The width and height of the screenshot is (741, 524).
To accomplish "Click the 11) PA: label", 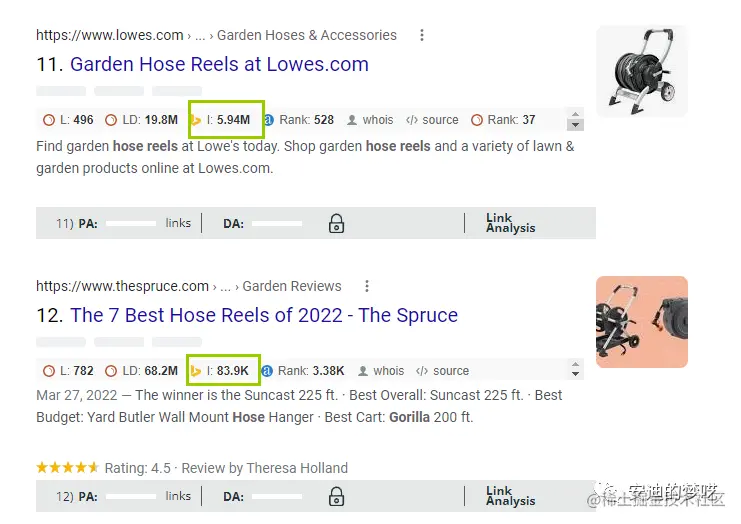I will pyautogui.click(x=77, y=223).
